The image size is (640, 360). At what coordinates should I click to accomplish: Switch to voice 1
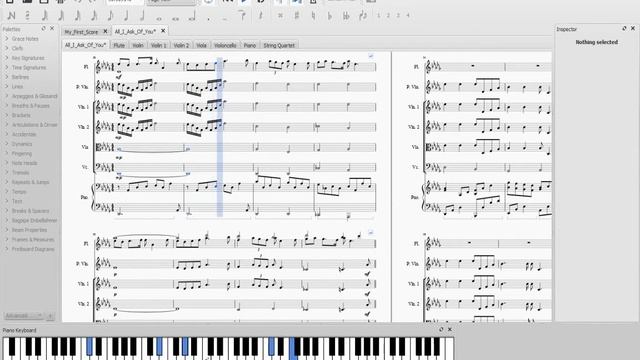pyautogui.click(x=378, y=16)
